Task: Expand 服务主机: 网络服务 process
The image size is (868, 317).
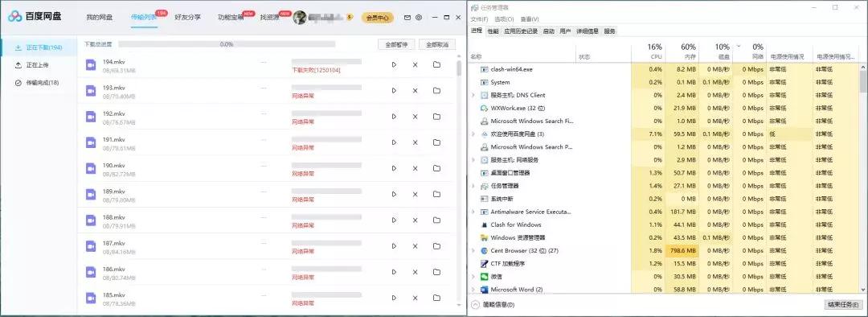Action: pyautogui.click(x=473, y=159)
